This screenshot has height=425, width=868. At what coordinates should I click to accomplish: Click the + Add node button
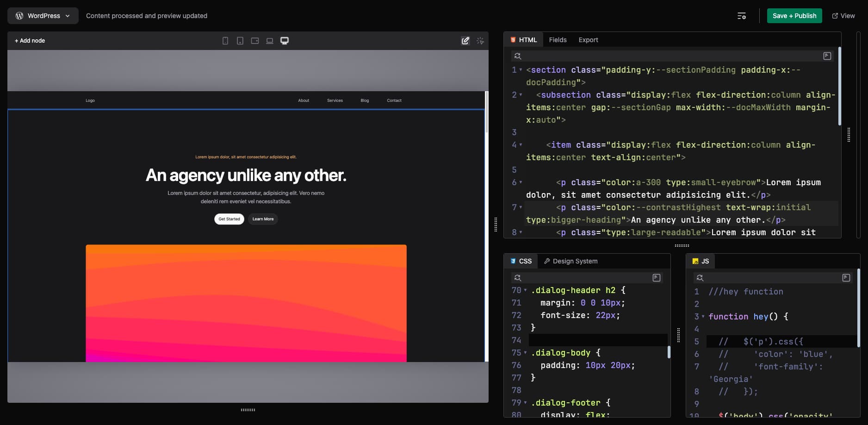(x=30, y=41)
